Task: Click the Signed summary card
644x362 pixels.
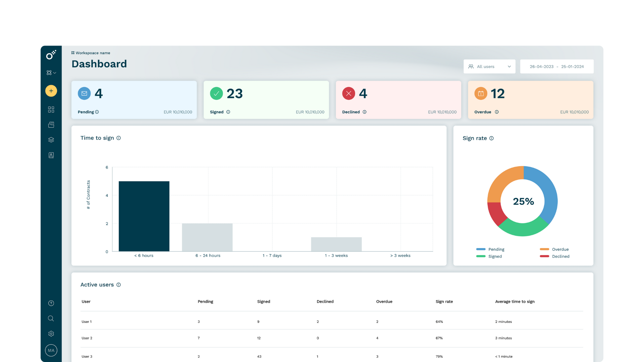Action: 266,100
